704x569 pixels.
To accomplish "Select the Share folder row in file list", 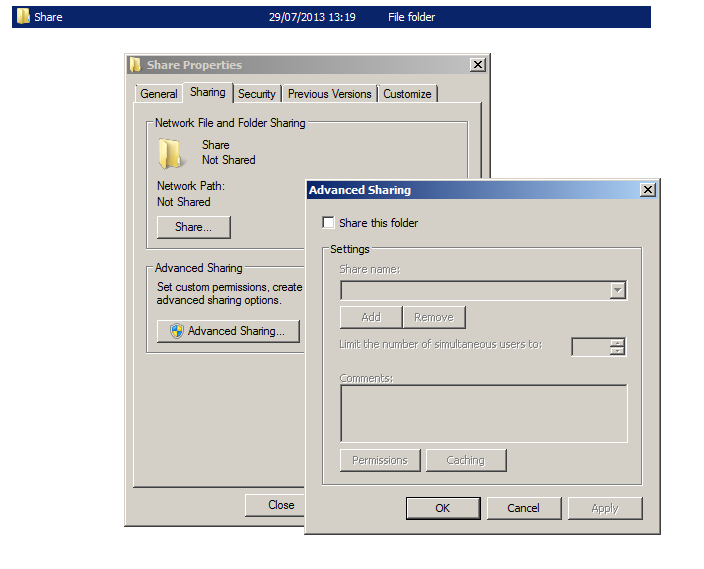I will click(330, 17).
